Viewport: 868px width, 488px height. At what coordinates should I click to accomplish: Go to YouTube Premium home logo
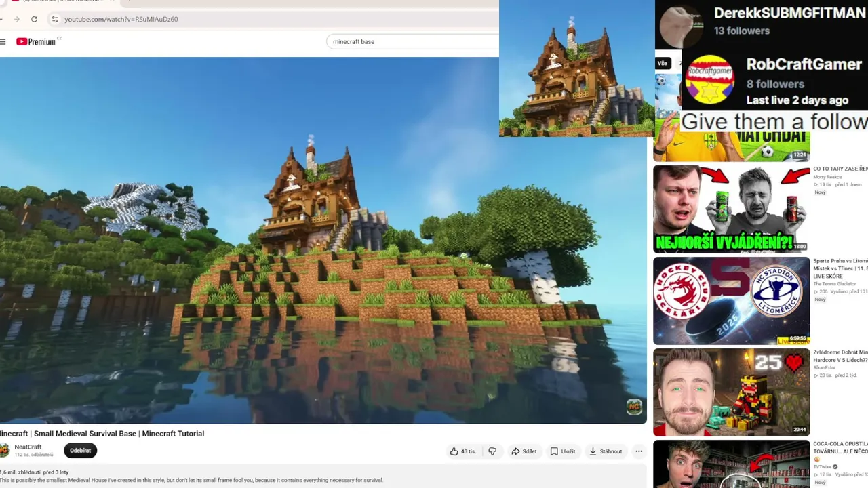point(37,42)
